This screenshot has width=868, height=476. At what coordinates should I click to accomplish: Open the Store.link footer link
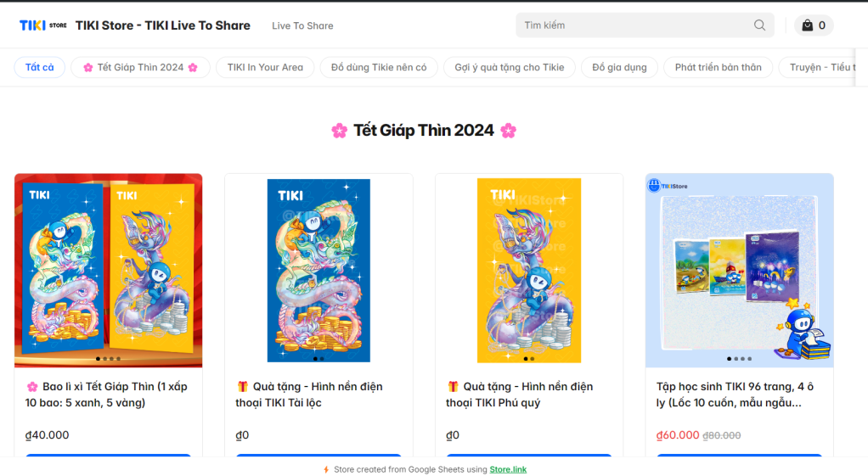click(x=508, y=469)
